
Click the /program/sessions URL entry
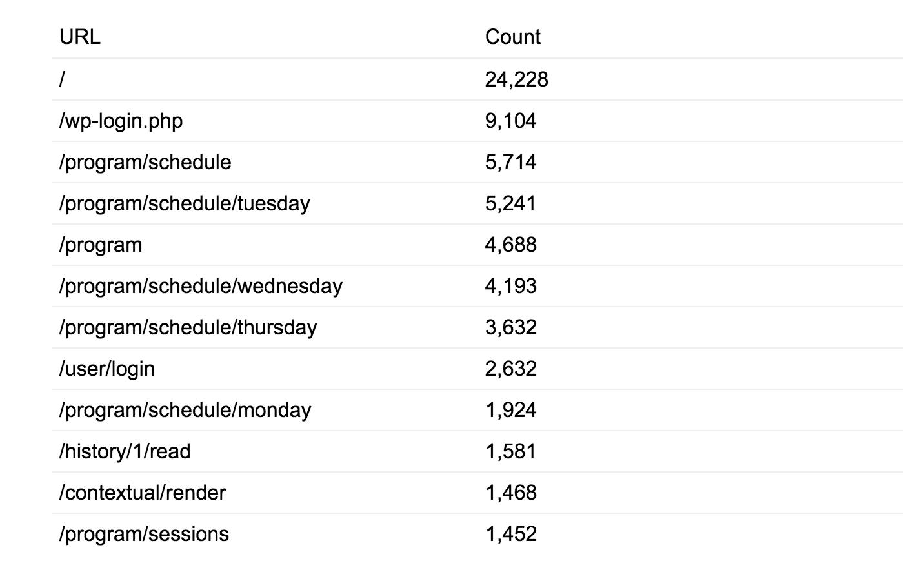pos(144,534)
